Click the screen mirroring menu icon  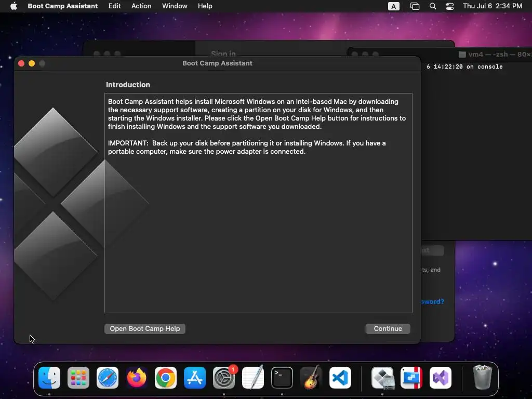pyautogui.click(x=415, y=6)
